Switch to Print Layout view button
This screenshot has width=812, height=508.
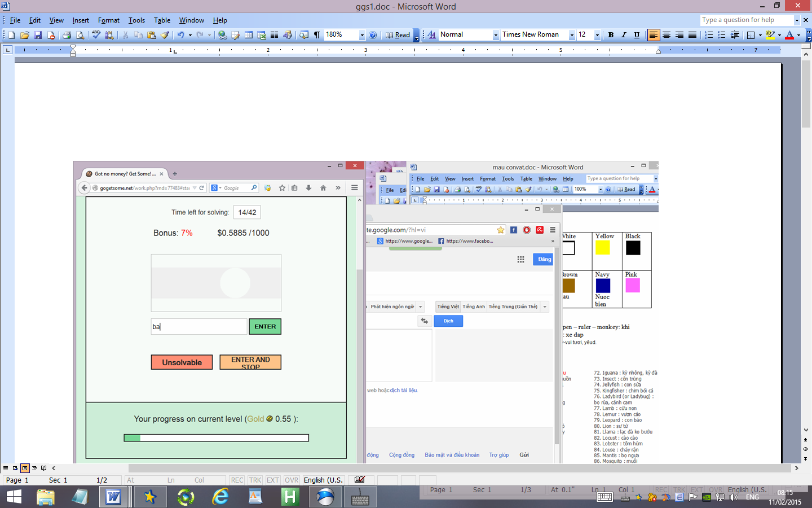[25, 468]
